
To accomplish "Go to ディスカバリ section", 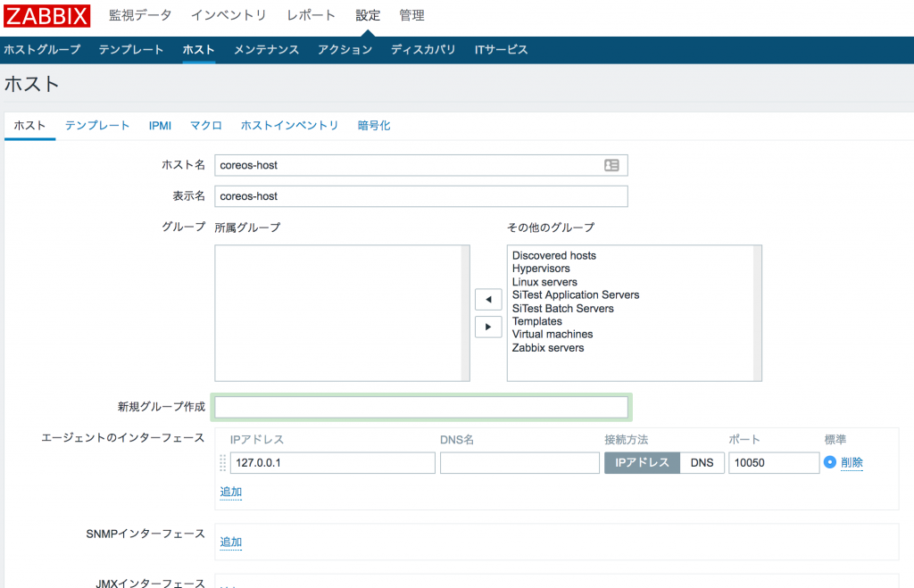I will click(423, 50).
